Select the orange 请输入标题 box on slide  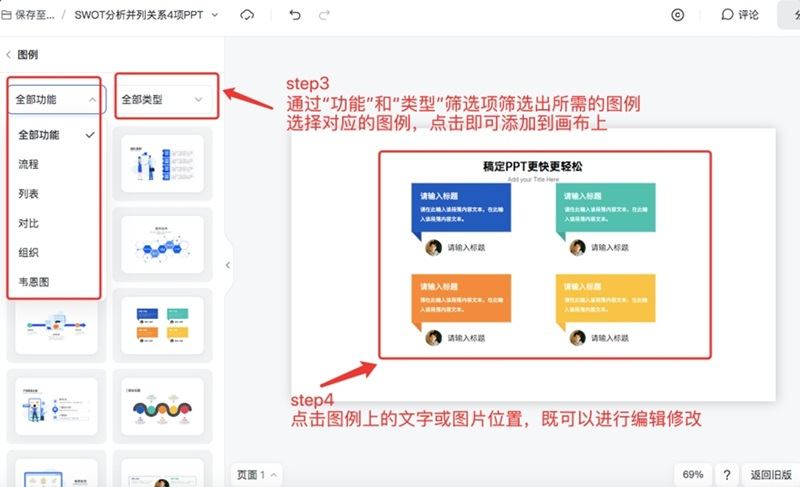pos(461,298)
